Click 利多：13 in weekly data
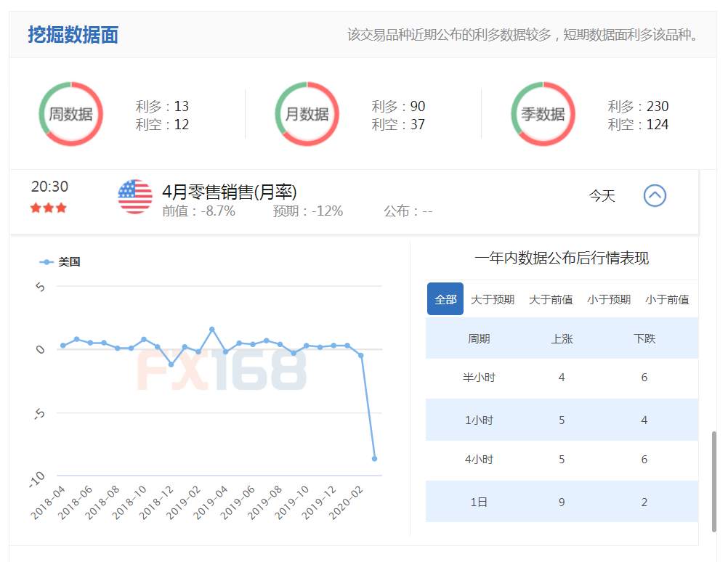The width and height of the screenshot is (728, 562). (x=162, y=106)
